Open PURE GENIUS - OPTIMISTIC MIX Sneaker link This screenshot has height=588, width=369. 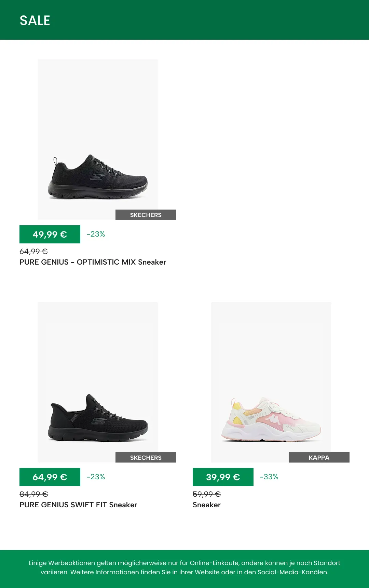pyautogui.click(x=93, y=262)
